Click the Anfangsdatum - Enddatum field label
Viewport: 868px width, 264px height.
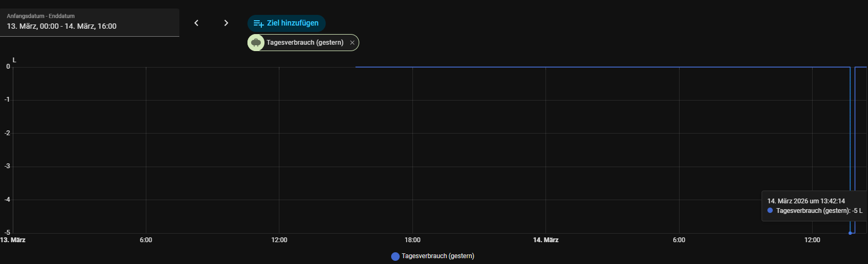pos(40,16)
